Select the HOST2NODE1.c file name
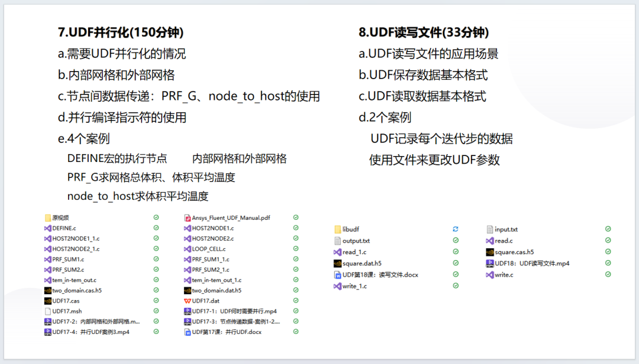 (213, 229)
